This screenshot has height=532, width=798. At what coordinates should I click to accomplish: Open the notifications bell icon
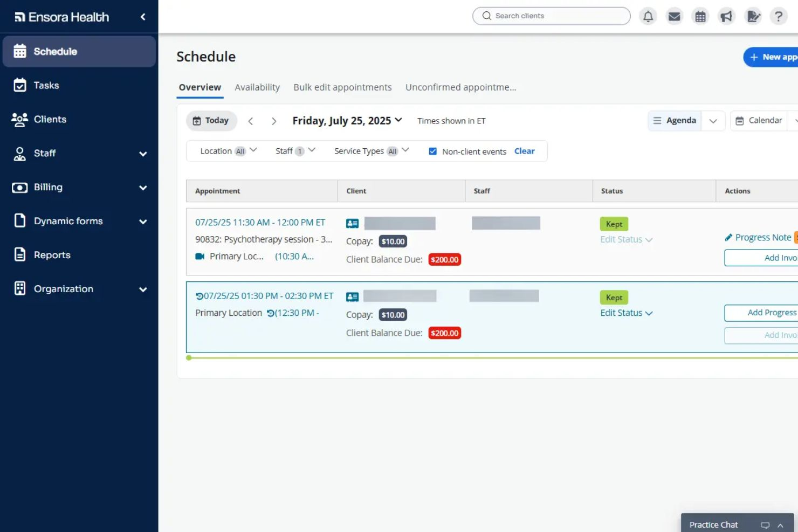[648, 16]
